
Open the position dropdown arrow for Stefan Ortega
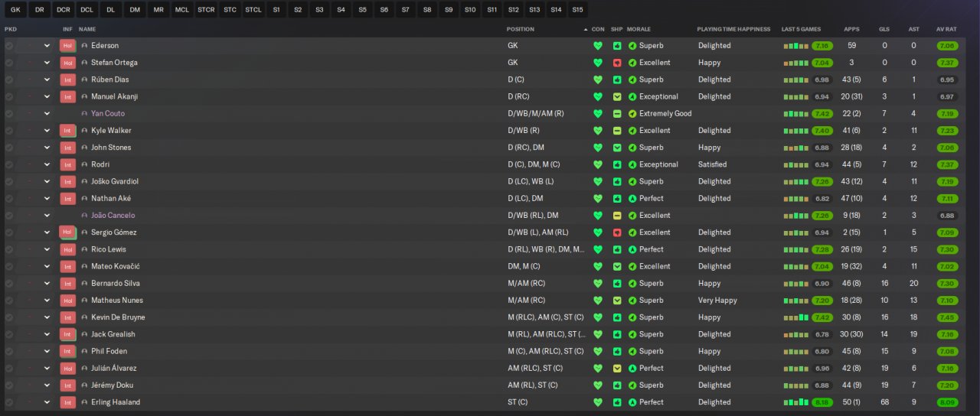(x=47, y=63)
